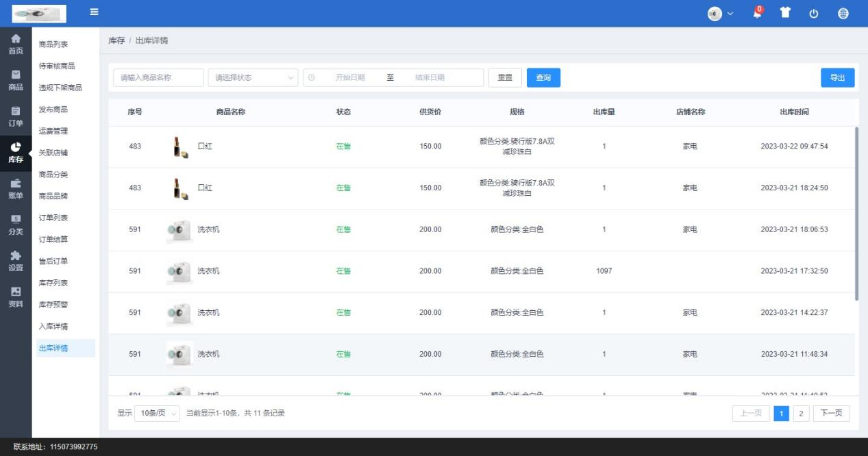This screenshot has width=868, height=456.
Task: Click washing machine thumbnail dated 18:06:53
Action: pyautogui.click(x=179, y=230)
